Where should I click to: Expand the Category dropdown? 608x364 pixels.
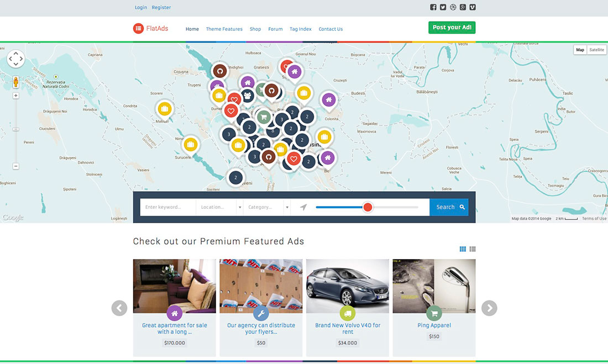click(267, 207)
